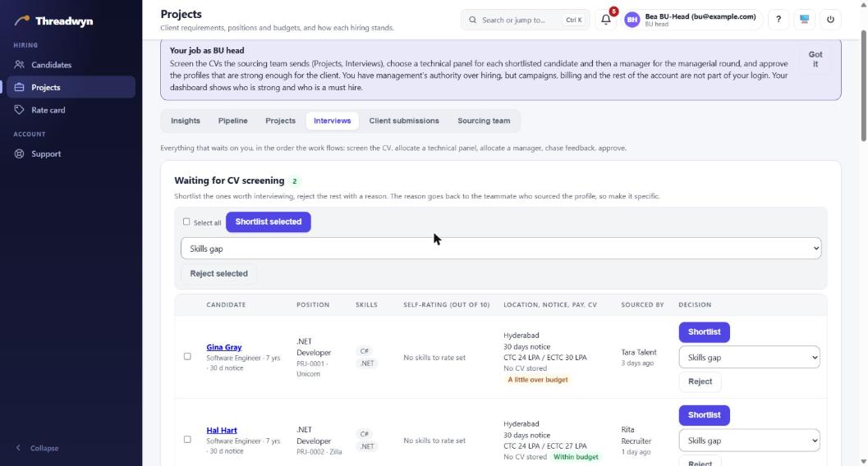Click the Sourced by column header
Screen dimensions: 868x466
[x=642, y=304]
